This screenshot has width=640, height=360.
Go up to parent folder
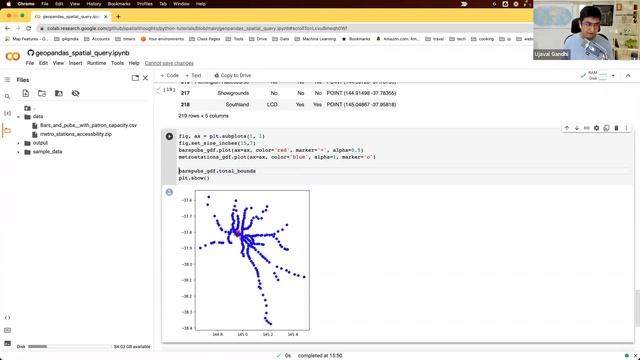pos(28,108)
